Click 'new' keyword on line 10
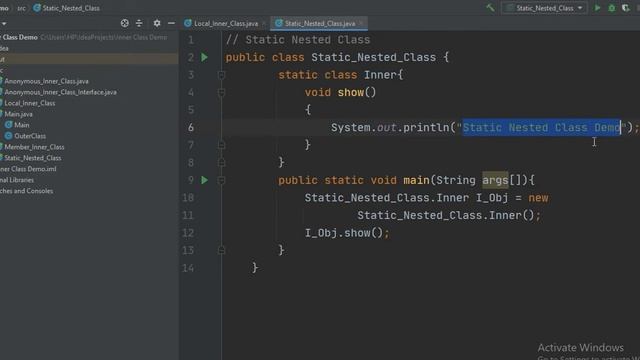The image size is (640, 360). click(538, 198)
